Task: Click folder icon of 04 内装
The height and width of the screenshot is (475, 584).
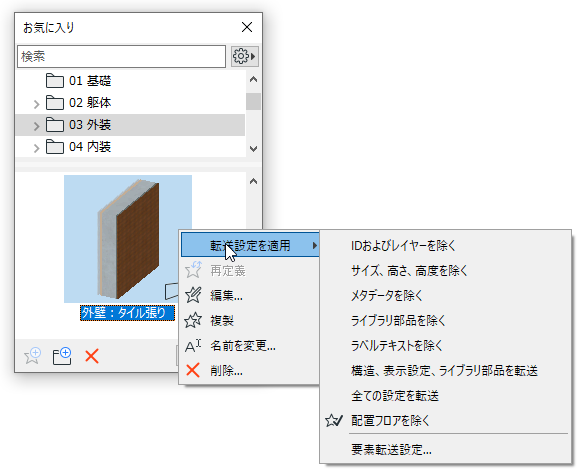Action: (55, 146)
